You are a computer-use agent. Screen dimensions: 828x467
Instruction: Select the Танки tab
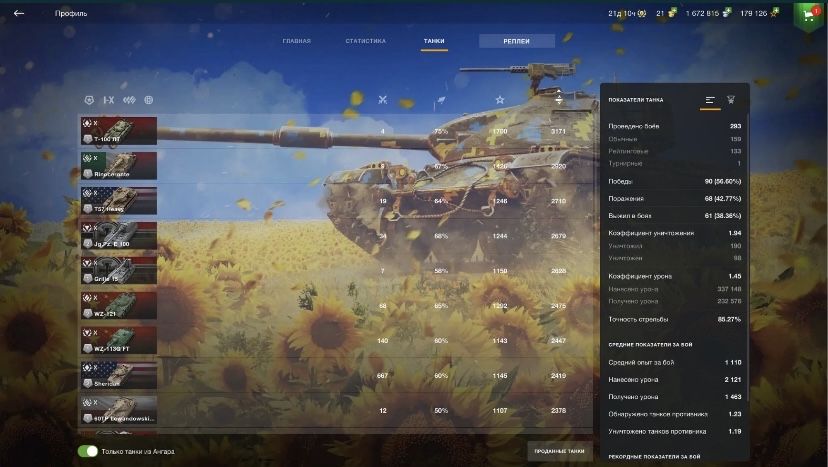(434, 41)
